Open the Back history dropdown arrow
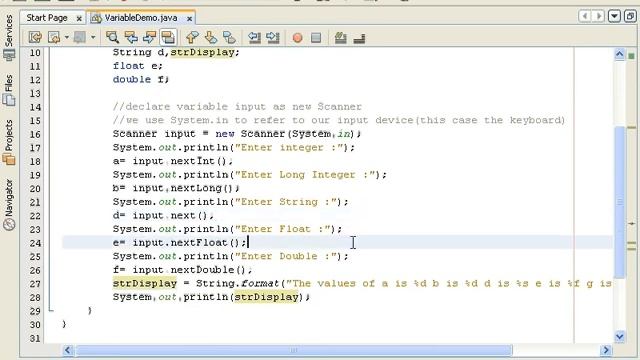The width and height of the screenshot is (640, 360). click(x=67, y=38)
